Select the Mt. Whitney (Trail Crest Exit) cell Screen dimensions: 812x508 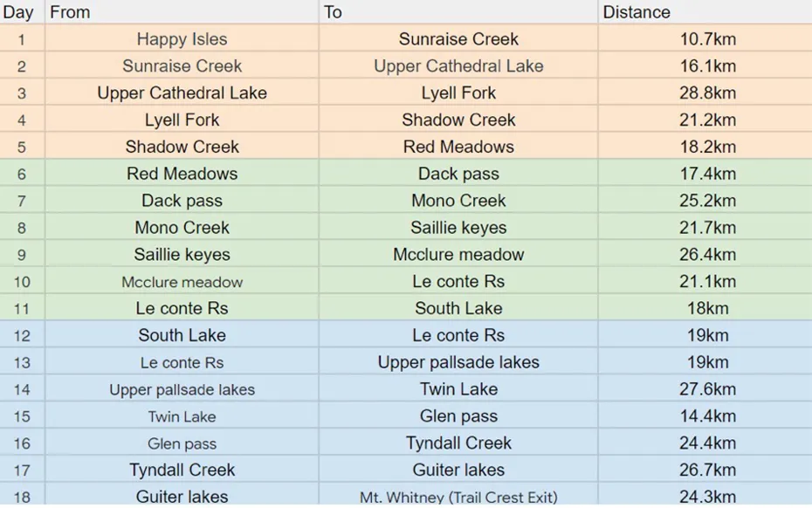(458, 497)
